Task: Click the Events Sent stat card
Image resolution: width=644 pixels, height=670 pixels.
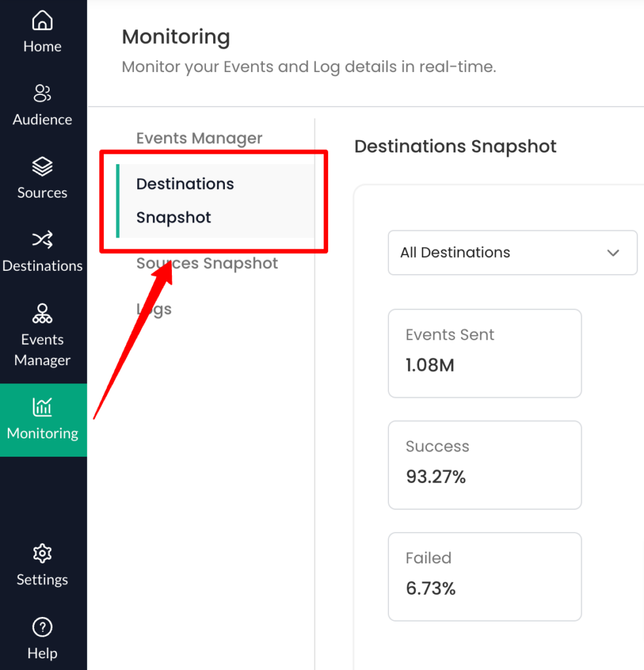Action: 484,353
